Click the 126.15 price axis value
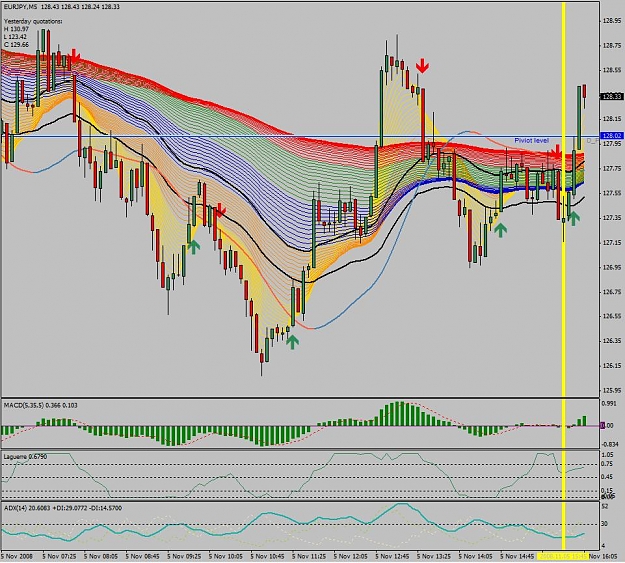Image resolution: width=625 pixels, height=563 pixels. (x=612, y=366)
